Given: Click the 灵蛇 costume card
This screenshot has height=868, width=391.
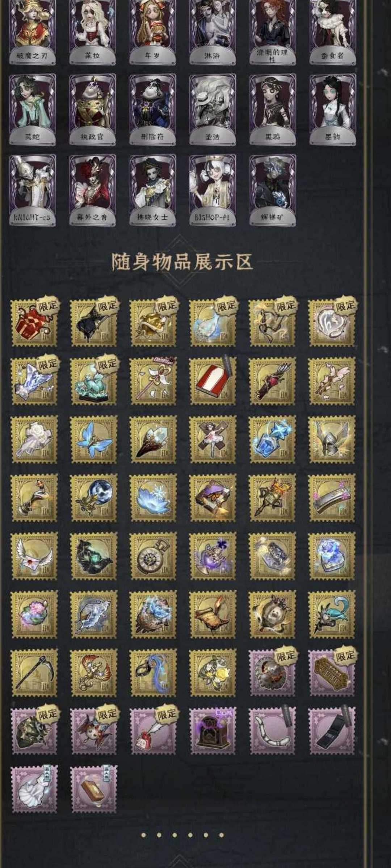Looking at the screenshot, I should [x=32, y=110].
